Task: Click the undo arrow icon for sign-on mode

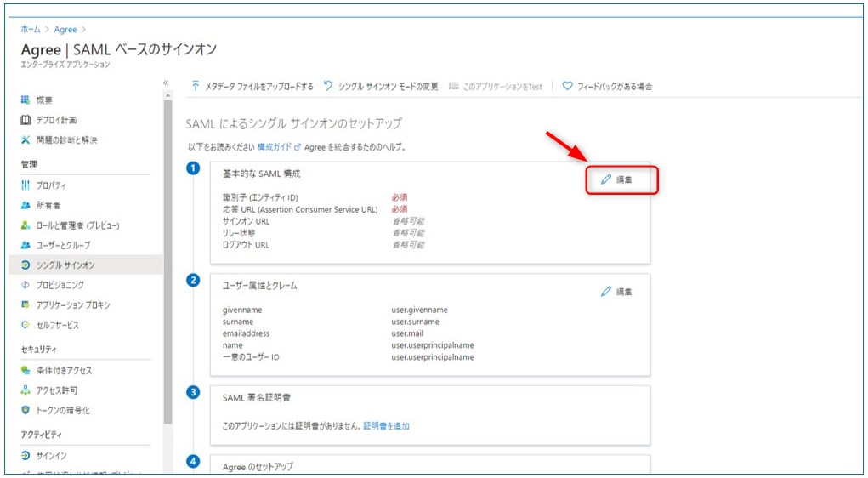Action: click(x=328, y=86)
